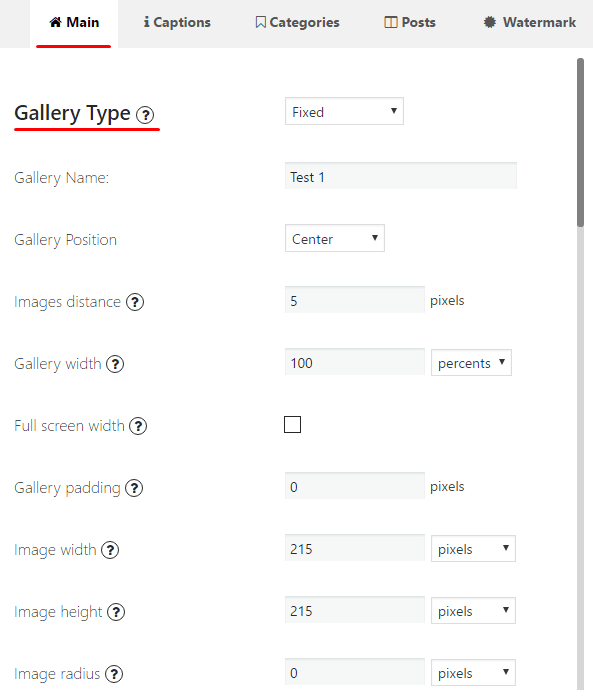
Task: Change the Image width pixels unit dropdown
Action: (473, 549)
